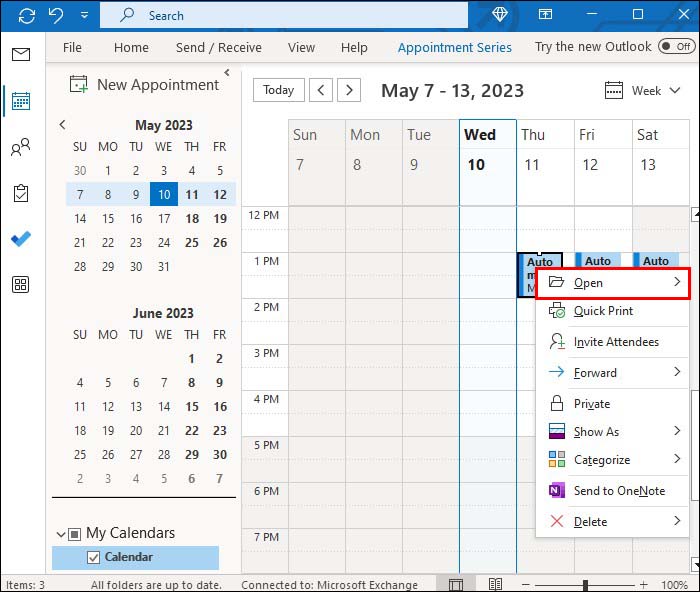Click the Undo arrow icon
700x592 pixels.
[x=56, y=16]
